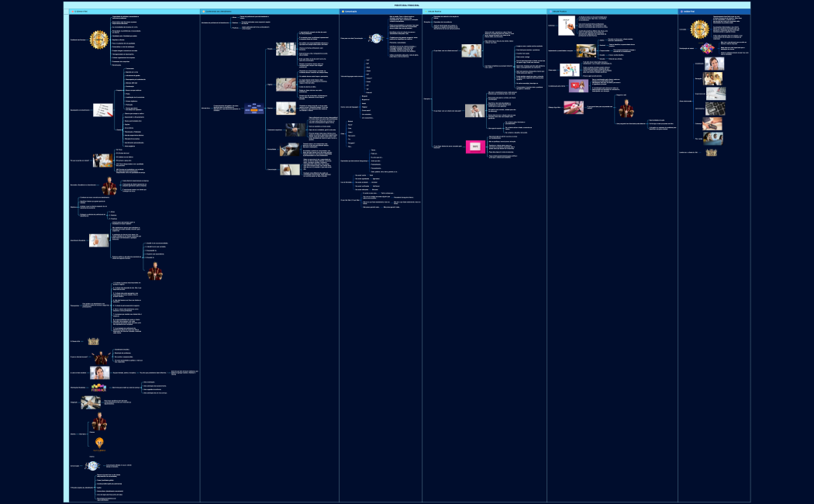Select the glowing lightbulb icon
The width and height of the screenshot is (814, 504).
click(x=99, y=443)
